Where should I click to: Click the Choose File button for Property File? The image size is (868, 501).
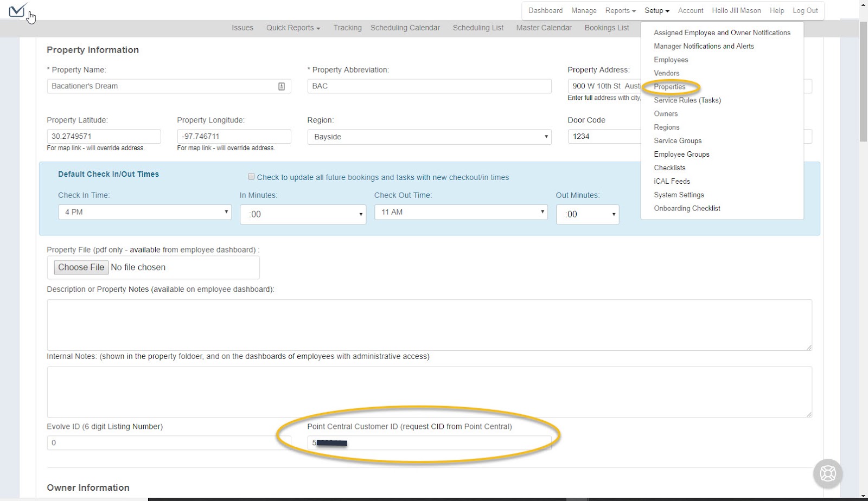(80, 267)
